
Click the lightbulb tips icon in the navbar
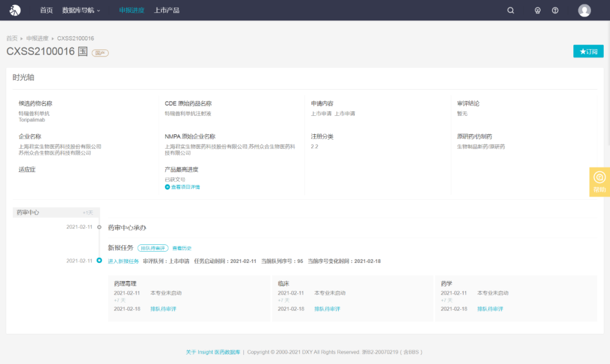537,11
